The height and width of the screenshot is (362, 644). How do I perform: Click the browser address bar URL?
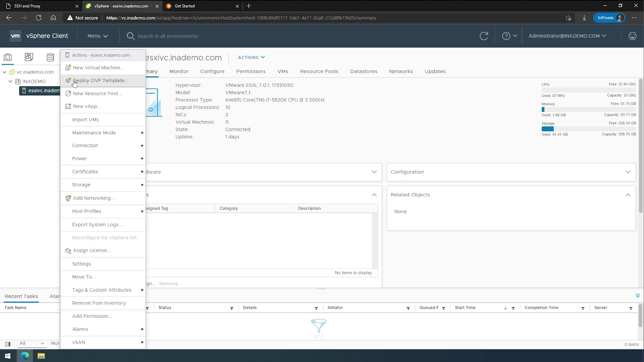[241, 18]
